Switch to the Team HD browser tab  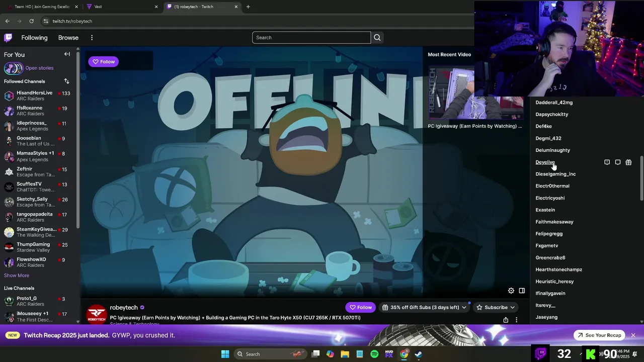point(42,7)
